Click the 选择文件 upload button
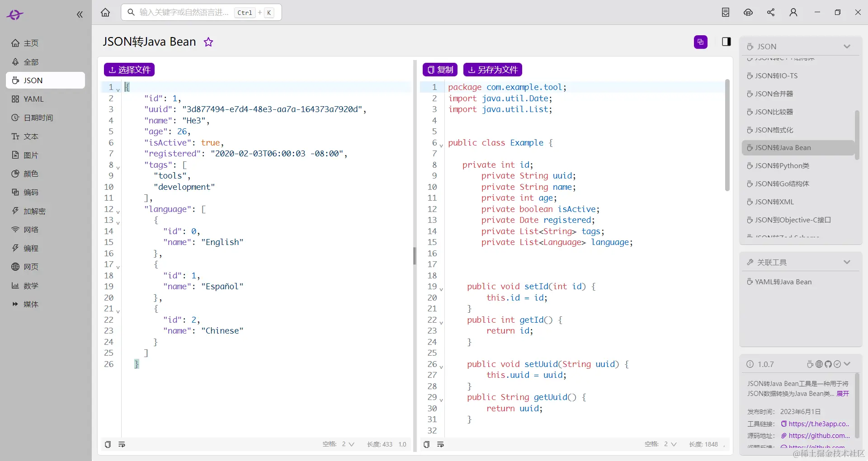Screen dimensions: 868x461 click(x=129, y=70)
